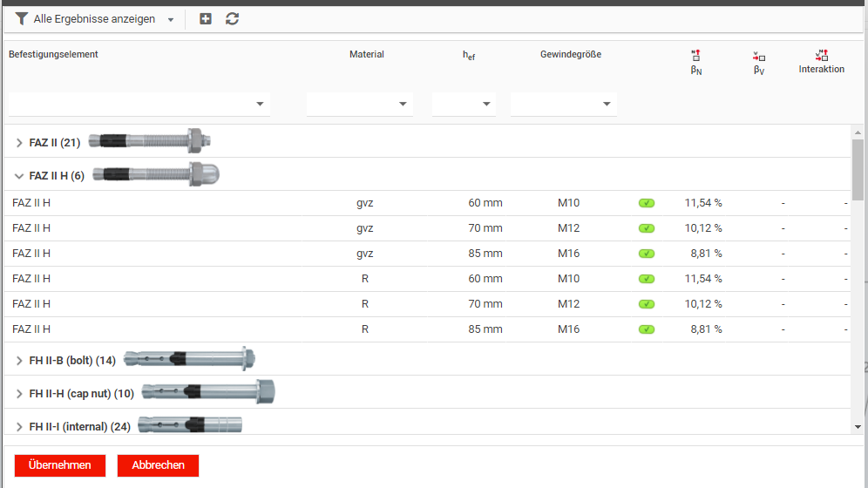The width and height of the screenshot is (868, 488).
Task: Click green status icon in R M12 row
Action: click(x=647, y=304)
